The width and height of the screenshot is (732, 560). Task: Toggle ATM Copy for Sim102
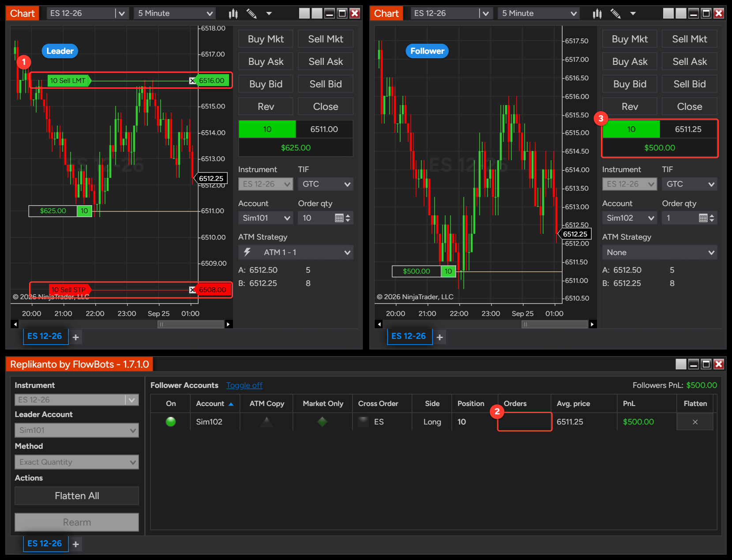267,422
